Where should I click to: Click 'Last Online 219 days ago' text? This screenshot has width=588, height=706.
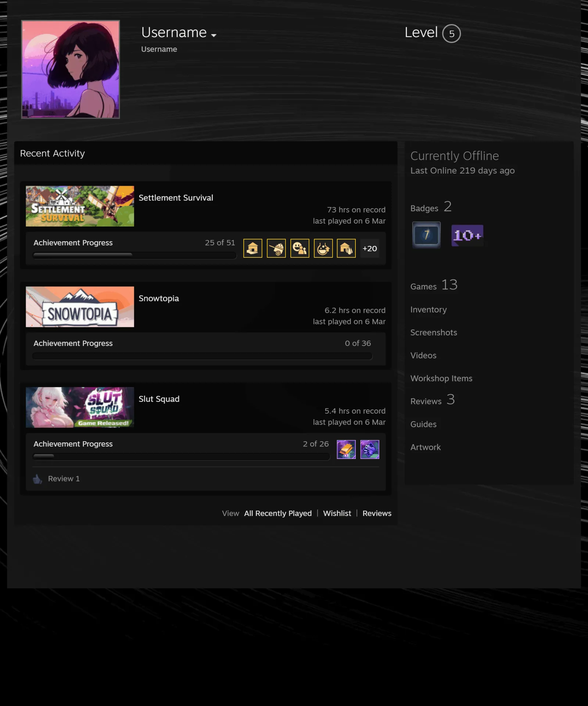pos(462,171)
